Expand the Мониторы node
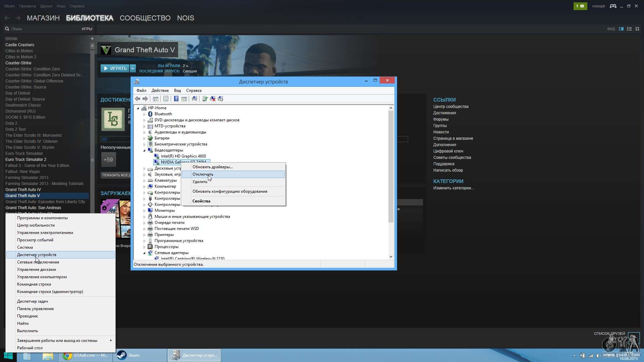The width and height of the screenshot is (644, 362). point(145,210)
